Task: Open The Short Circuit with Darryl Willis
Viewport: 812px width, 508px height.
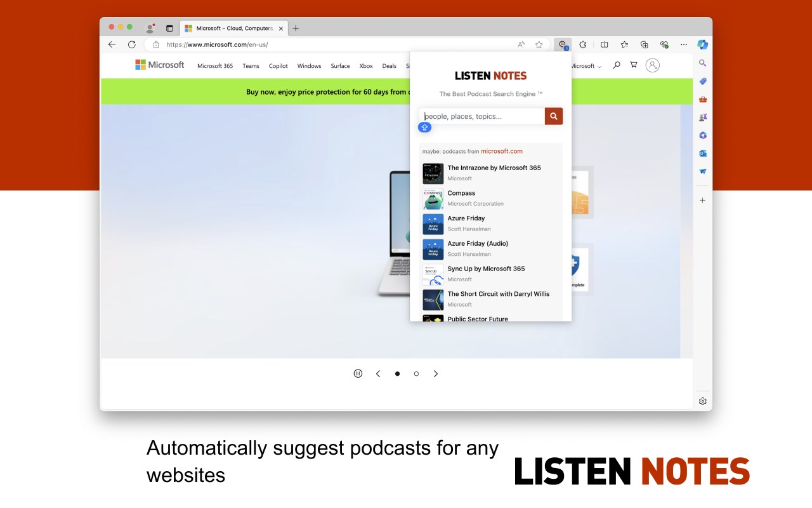Action: tap(499, 294)
